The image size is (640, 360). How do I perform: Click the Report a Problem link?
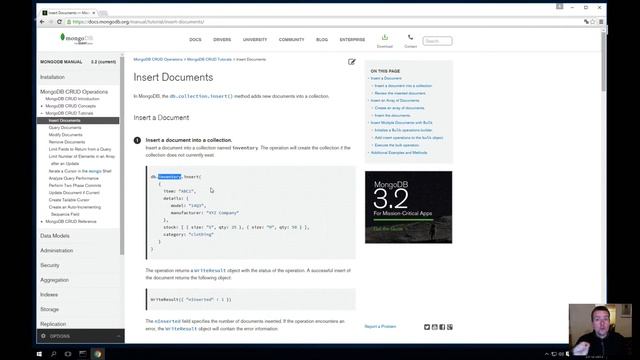(x=380, y=327)
